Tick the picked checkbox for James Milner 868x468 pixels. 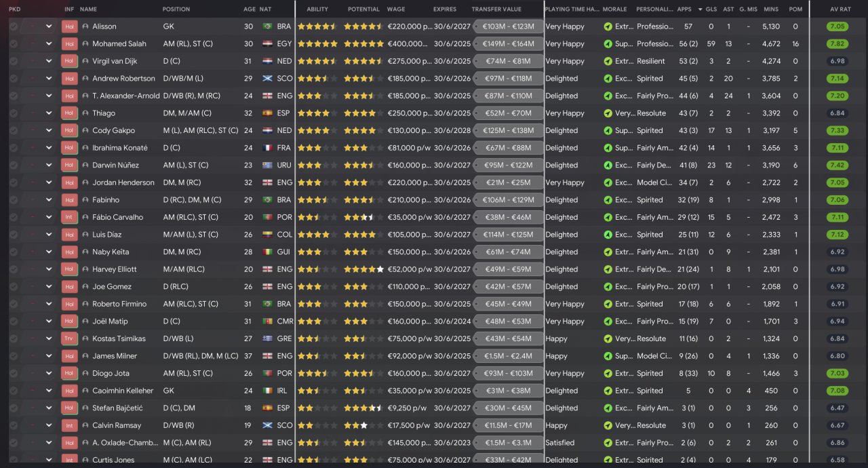[14, 356]
